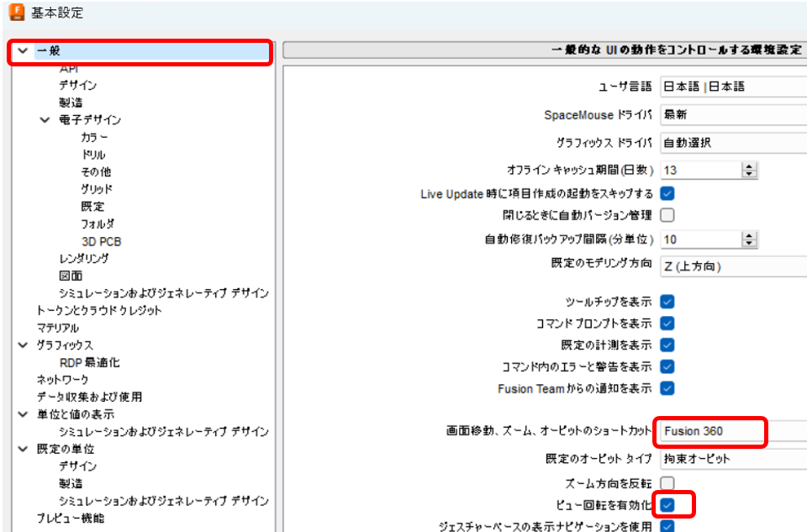Open RDP 最適化 settings
The width and height of the screenshot is (807, 532).
pos(90,363)
